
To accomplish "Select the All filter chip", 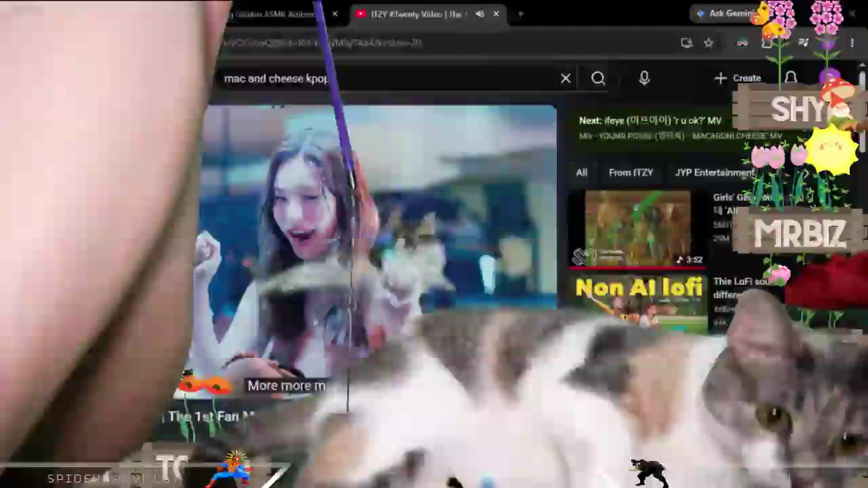I will coord(582,173).
